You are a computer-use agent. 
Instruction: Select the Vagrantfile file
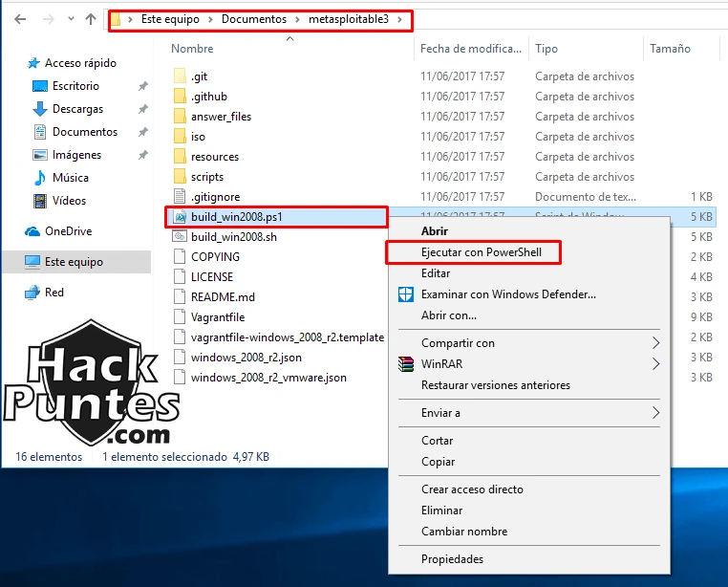coord(218,317)
